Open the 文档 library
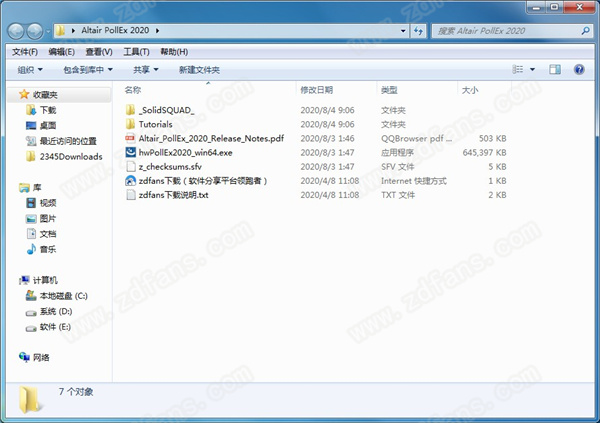The height and width of the screenshot is (423, 600). [x=48, y=234]
